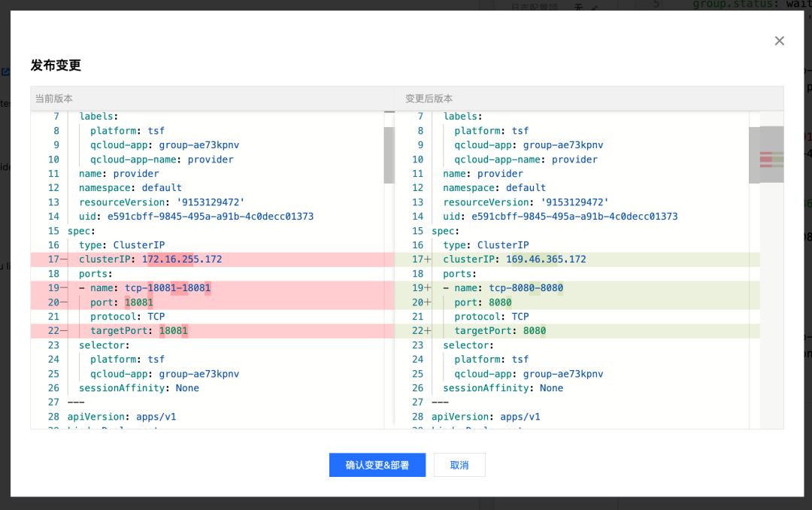Select sessionAffinity: None in 当前版本 pane
Image resolution: width=812 pixels, height=510 pixels.
(139, 388)
